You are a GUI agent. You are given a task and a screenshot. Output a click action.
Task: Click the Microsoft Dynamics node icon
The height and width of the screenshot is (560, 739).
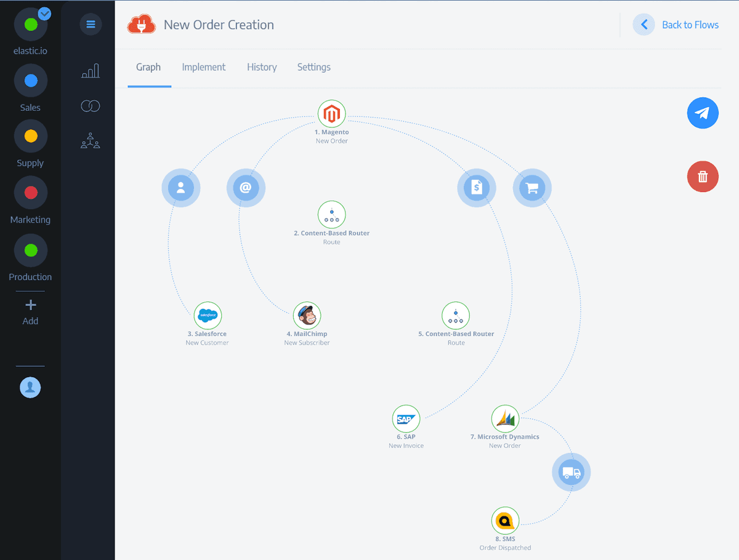coord(505,419)
